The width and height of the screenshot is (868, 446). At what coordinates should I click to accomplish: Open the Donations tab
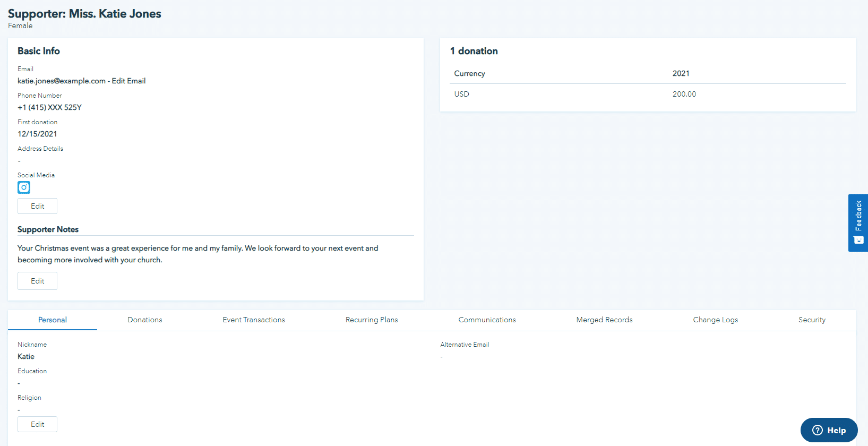click(145, 320)
